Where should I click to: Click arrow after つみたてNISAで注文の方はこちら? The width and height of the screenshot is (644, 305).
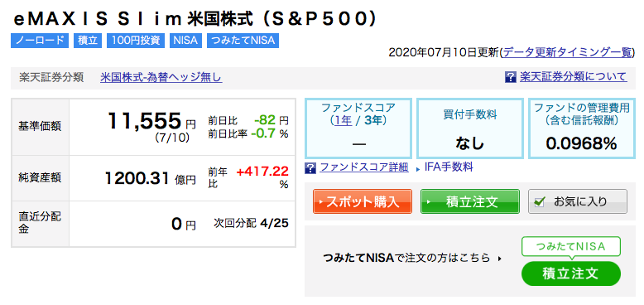(499, 259)
